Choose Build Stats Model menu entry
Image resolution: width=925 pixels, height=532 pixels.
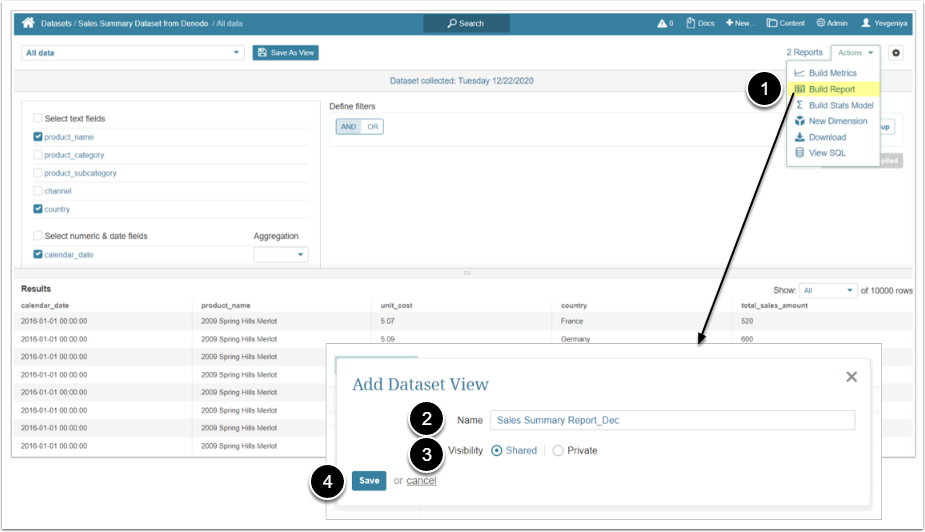click(834, 105)
